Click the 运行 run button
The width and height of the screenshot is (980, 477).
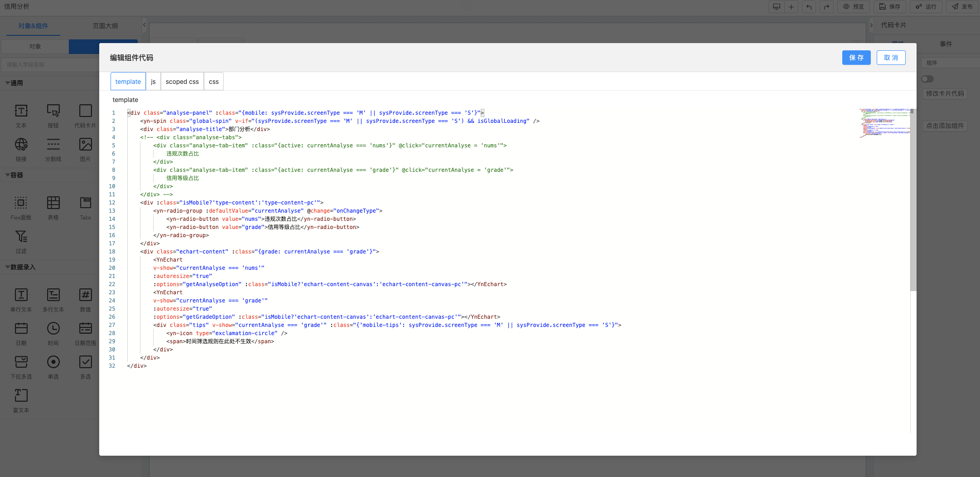(926, 7)
